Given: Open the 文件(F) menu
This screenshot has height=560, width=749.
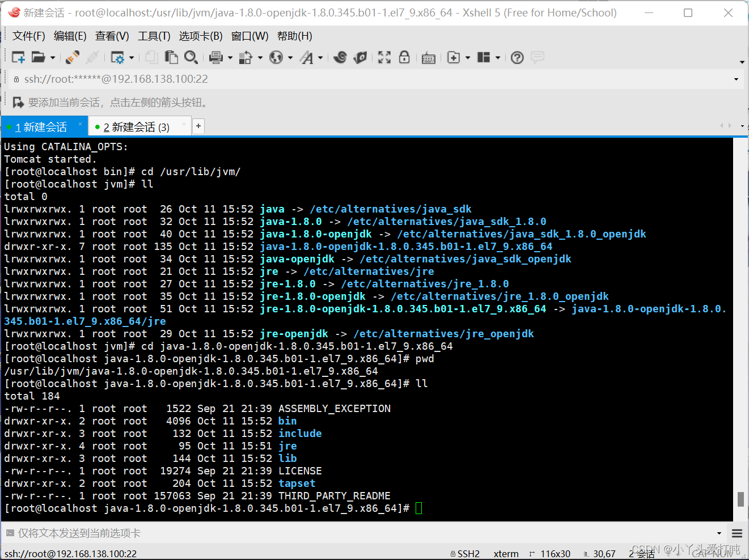Looking at the screenshot, I should pos(29,36).
